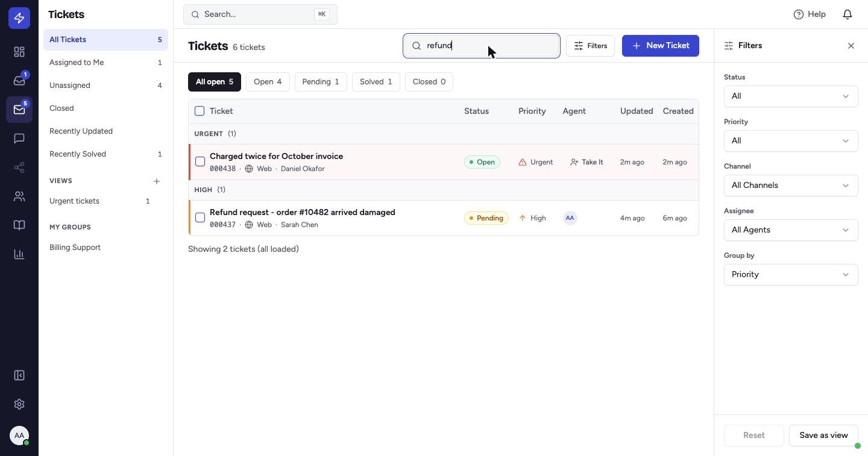The height and width of the screenshot is (456, 868).
Task: Open the Group by dropdown
Action: (x=791, y=275)
